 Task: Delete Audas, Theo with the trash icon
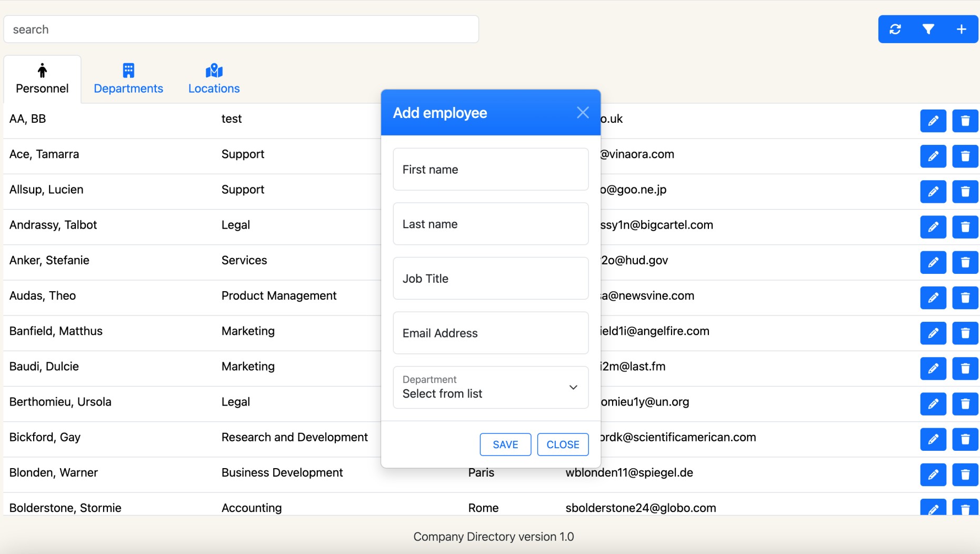click(x=965, y=298)
